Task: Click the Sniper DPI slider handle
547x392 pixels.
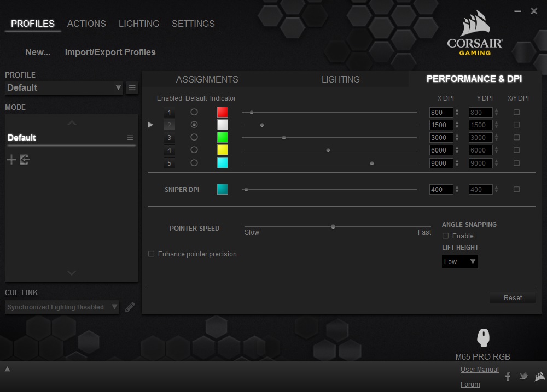Action: point(246,190)
